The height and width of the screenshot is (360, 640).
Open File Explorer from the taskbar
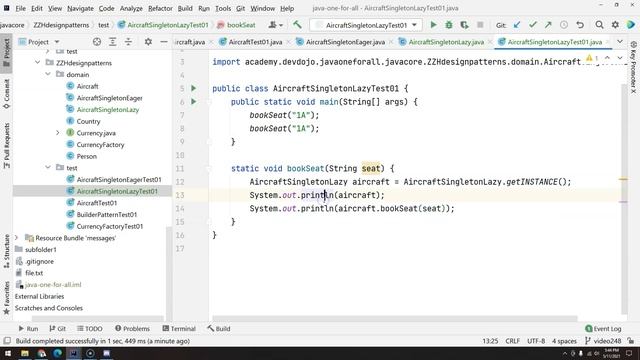[x=25, y=353]
